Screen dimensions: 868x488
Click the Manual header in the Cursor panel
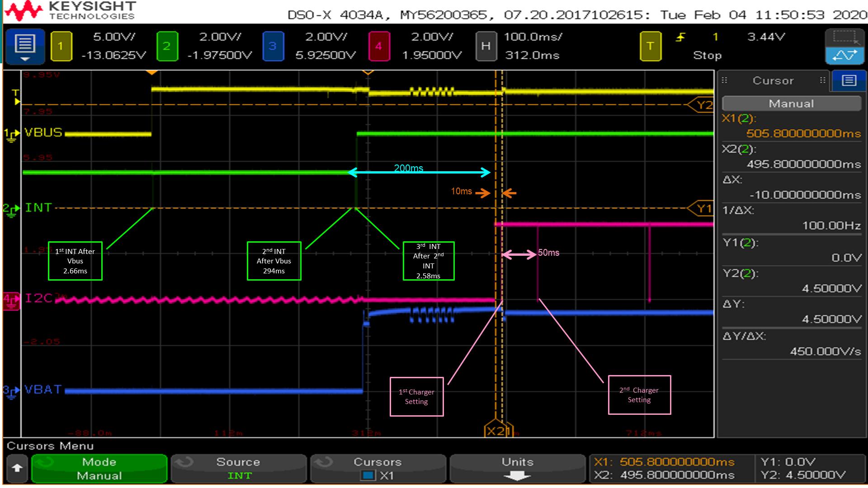click(791, 104)
